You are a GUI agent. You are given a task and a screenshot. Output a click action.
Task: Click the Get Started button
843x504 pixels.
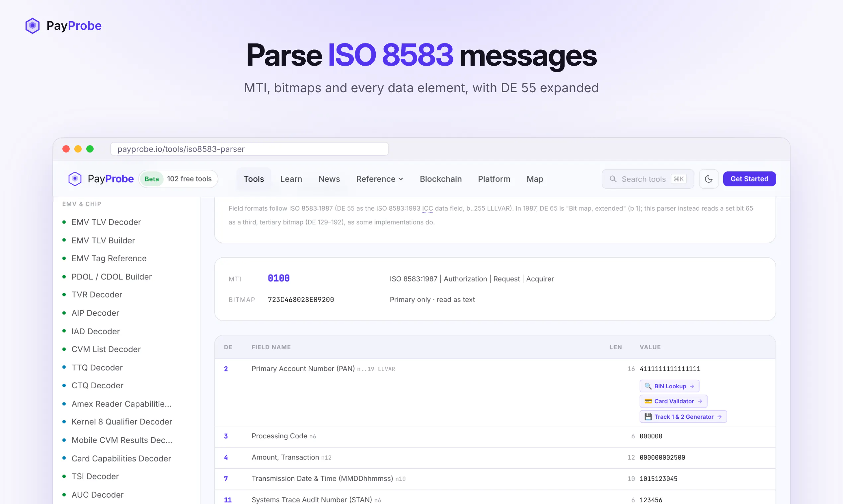pyautogui.click(x=749, y=179)
